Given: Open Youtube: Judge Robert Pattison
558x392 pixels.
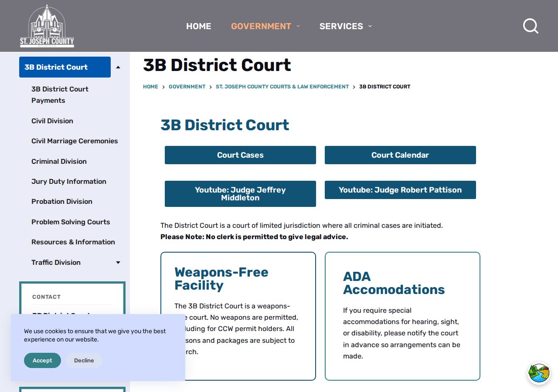Looking at the screenshot, I should coord(400,190).
